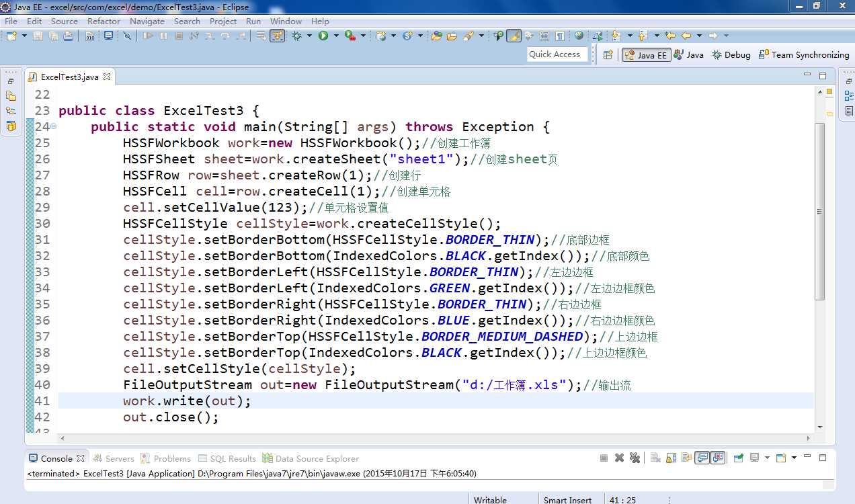Click the Open Perspective icon

point(608,55)
